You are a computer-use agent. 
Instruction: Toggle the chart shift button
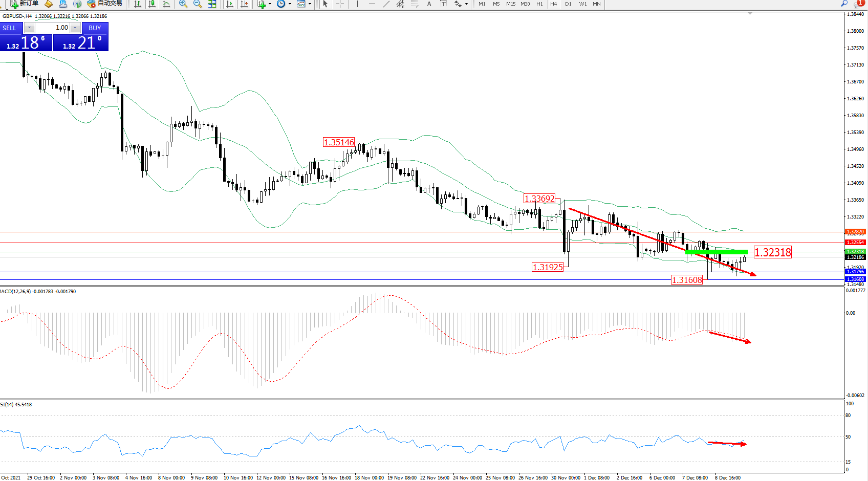click(244, 4)
